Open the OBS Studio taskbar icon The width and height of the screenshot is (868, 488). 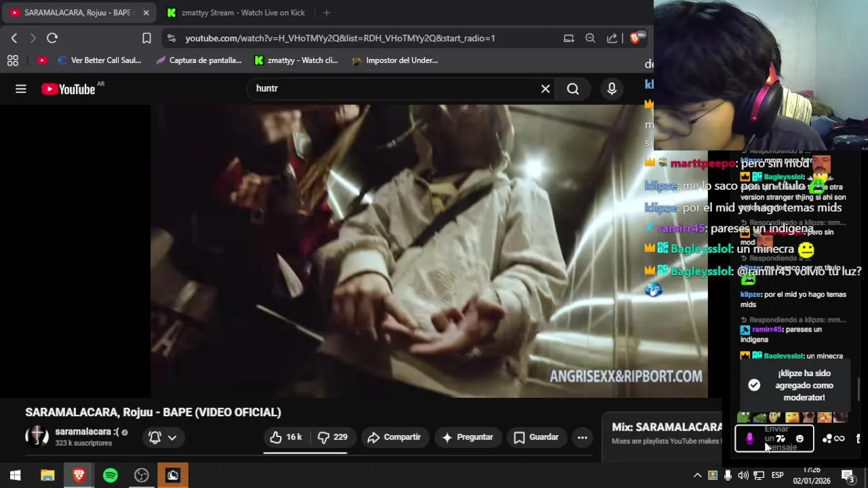coord(141,475)
